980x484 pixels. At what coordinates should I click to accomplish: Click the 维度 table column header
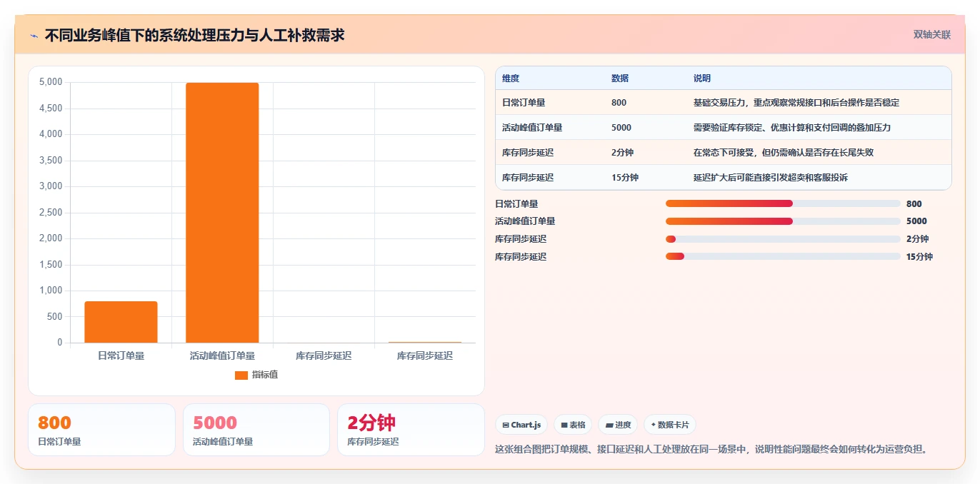click(x=511, y=79)
